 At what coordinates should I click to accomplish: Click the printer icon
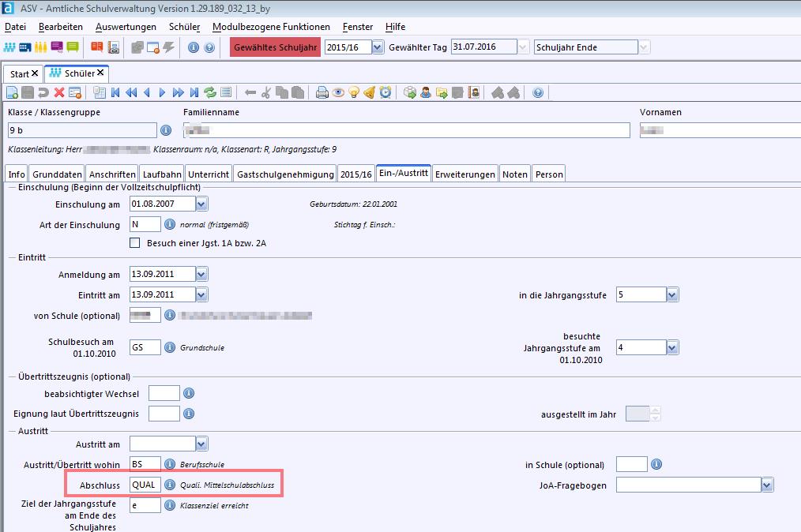322,92
